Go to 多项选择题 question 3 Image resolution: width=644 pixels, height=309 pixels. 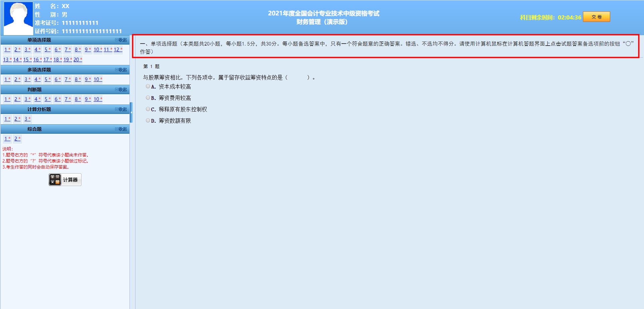(x=28, y=79)
